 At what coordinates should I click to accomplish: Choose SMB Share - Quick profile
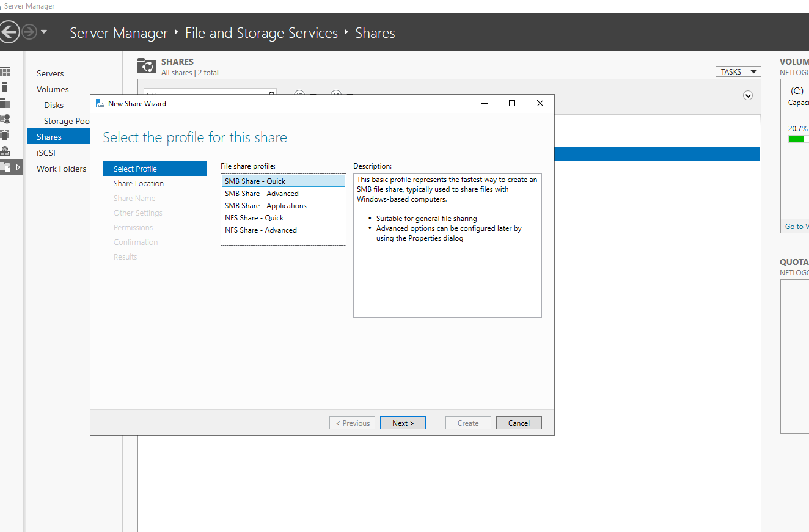click(284, 181)
